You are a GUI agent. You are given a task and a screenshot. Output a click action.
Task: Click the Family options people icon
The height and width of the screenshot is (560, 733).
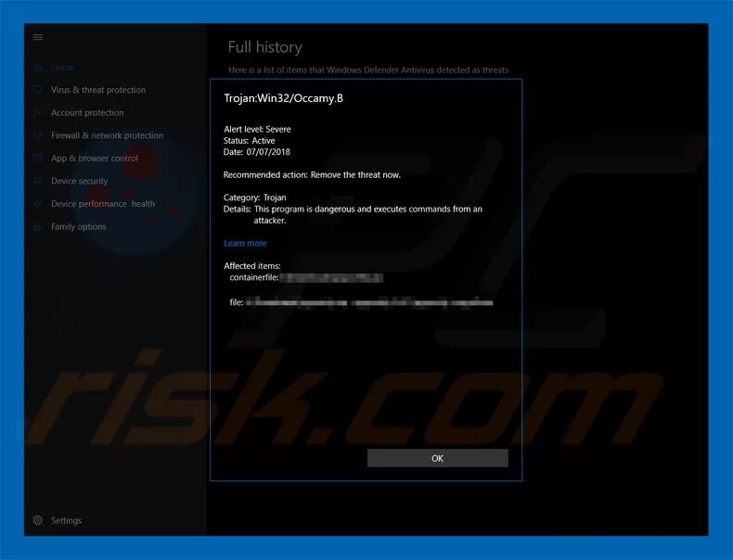pyautogui.click(x=37, y=226)
